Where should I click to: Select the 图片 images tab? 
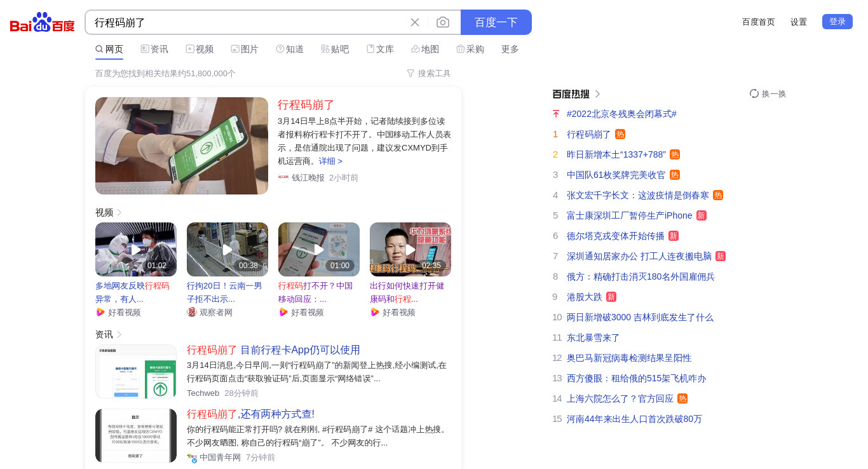coord(245,49)
